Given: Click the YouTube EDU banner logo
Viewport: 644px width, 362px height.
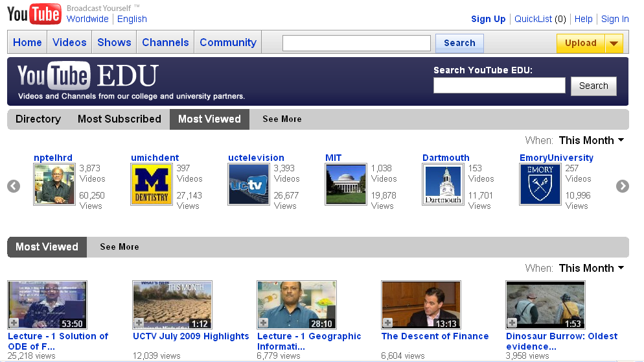Looking at the screenshot, I should coord(87,76).
